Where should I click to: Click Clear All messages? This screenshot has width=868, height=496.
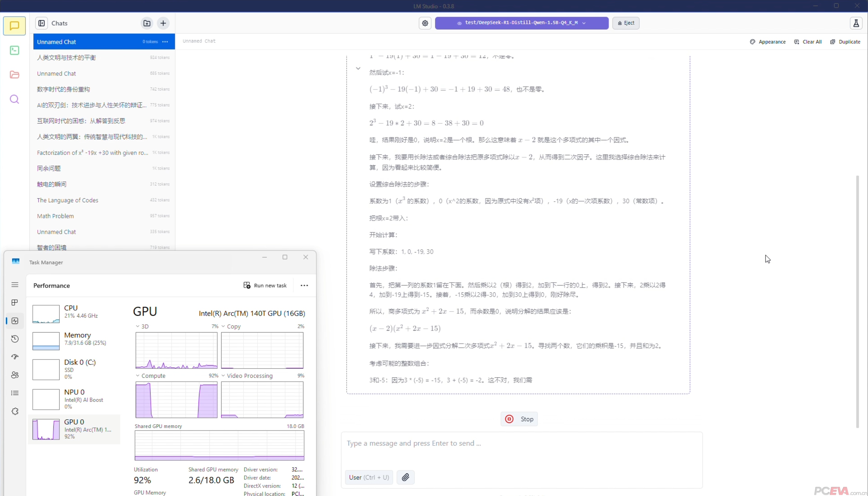point(808,42)
